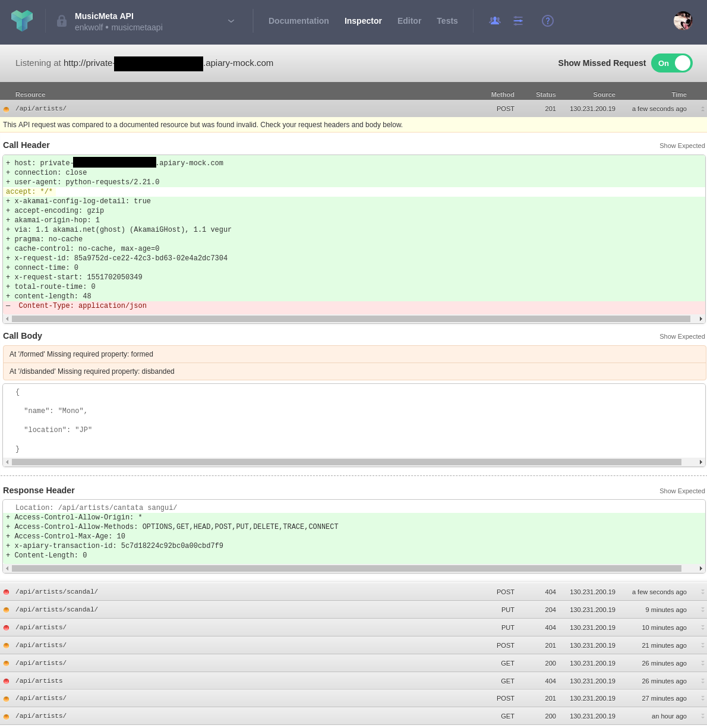Expand the GET /api/artists 404 row
The width and height of the screenshot is (707, 728).
[x=353, y=681]
